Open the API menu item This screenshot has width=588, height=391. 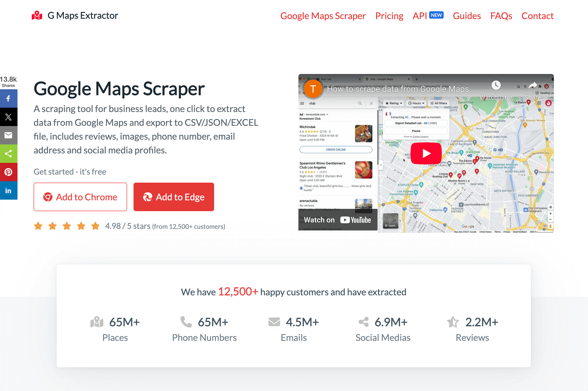(419, 16)
